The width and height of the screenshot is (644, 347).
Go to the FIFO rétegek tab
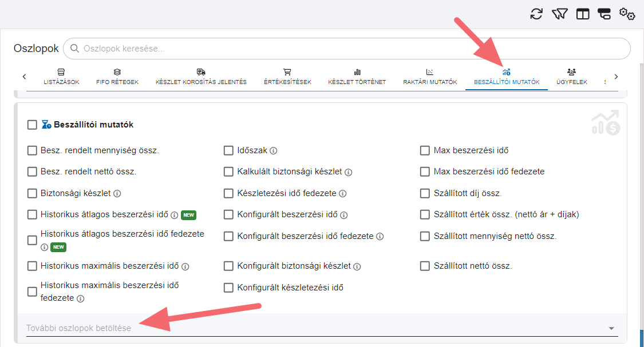[117, 77]
